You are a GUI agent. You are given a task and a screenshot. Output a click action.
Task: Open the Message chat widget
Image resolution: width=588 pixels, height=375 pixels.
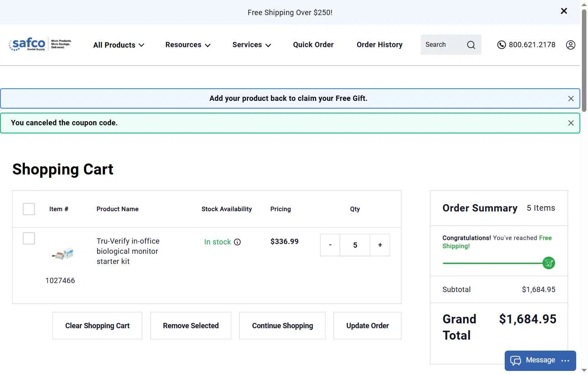[540, 360]
